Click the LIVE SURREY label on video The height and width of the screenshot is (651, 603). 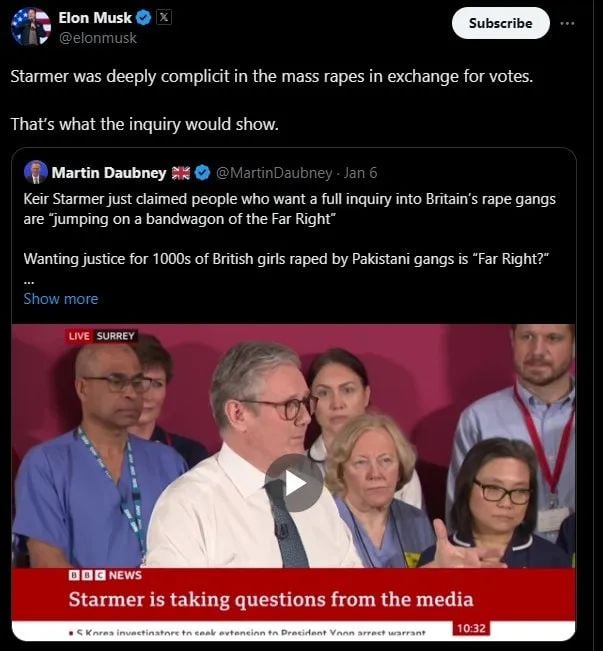pyautogui.click(x=101, y=336)
